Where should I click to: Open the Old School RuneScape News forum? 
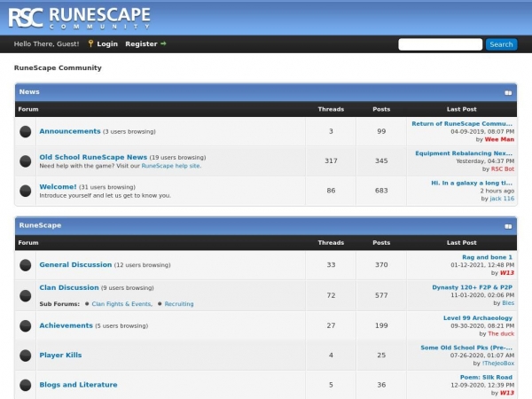pyautogui.click(x=93, y=157)
